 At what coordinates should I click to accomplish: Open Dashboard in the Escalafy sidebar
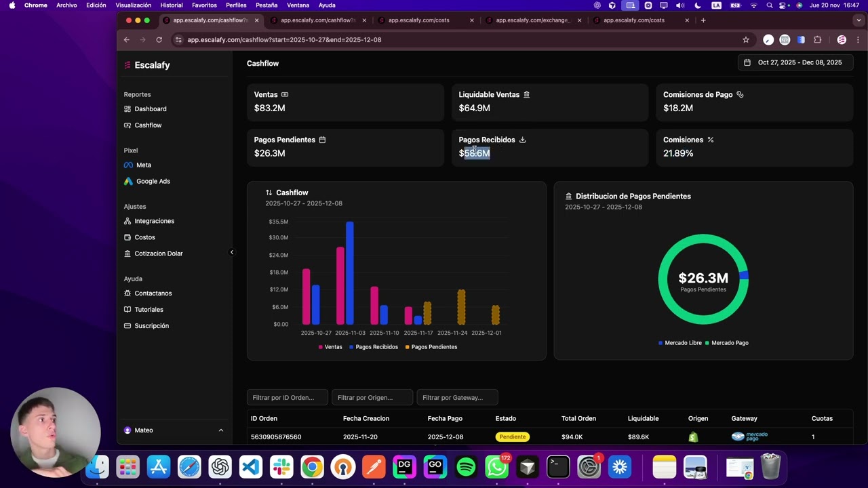145,108
